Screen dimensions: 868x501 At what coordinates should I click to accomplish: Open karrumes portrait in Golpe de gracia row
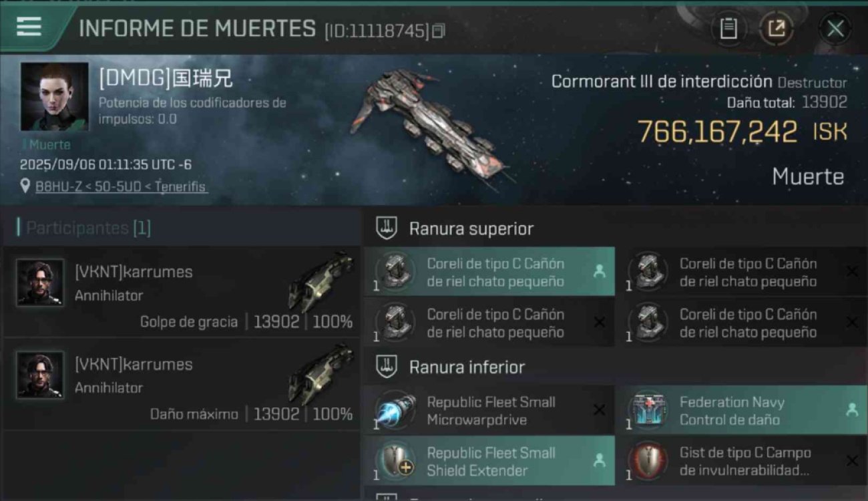click(40, 283)
